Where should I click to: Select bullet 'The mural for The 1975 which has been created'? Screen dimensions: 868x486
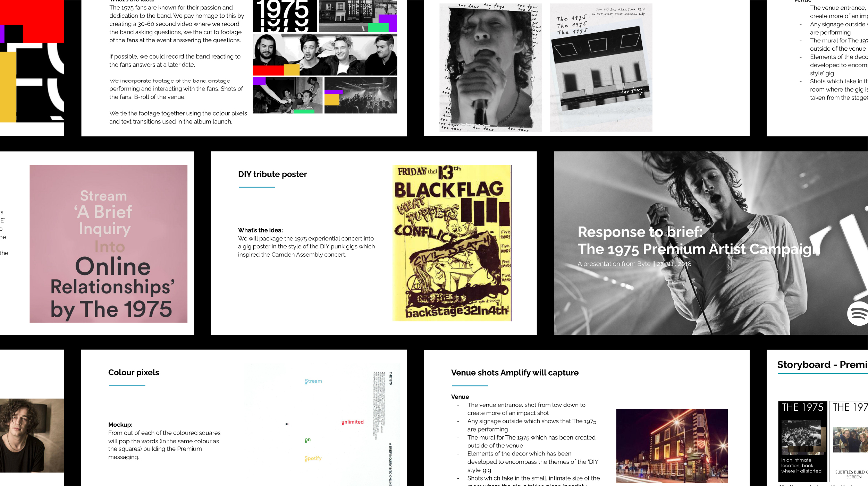(531, 437)
